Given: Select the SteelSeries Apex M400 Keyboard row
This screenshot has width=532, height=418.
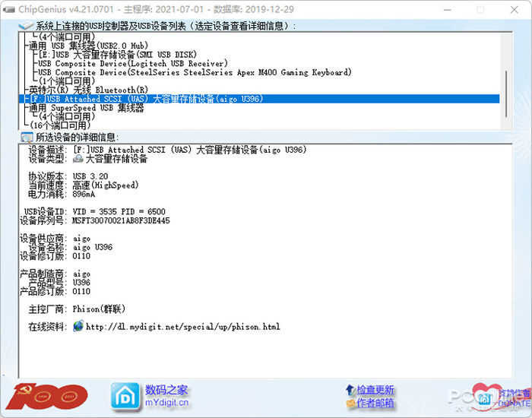Looking at the screenshot, I should point(195,72).
